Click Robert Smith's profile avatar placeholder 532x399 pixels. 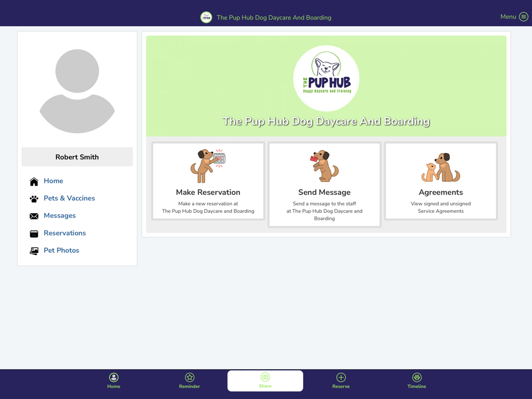77,91
